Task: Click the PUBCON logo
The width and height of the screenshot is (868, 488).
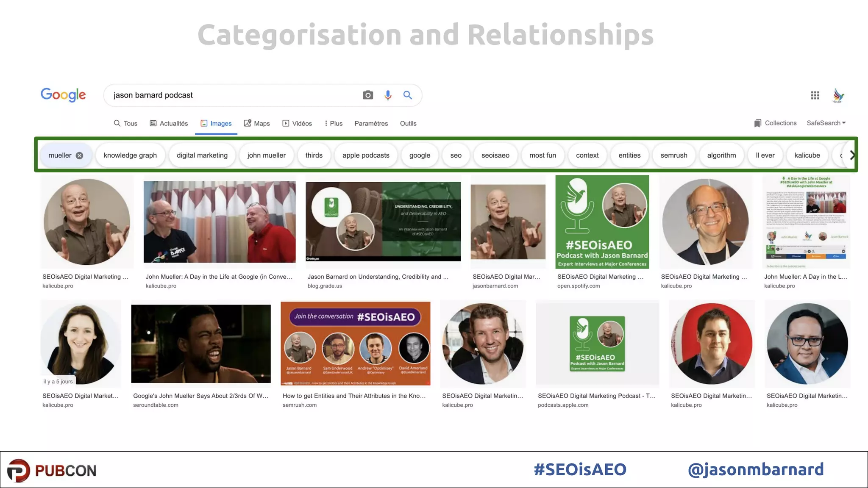Action: click(x=52, y=470)
